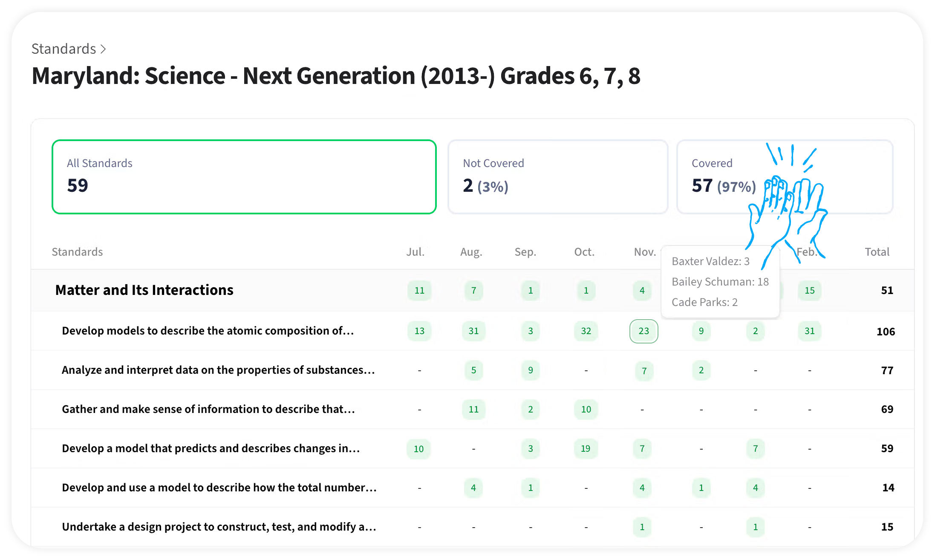Viewport: 935px width, 560px height.
Task: Click Baxter Valdez entry in tooltip
Action: coord(710,261)
